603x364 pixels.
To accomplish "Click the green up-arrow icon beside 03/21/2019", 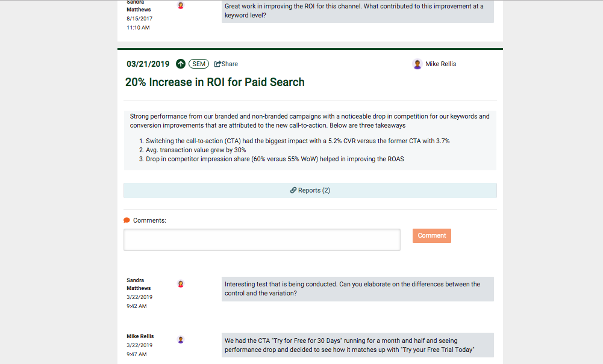I will [x=181, y=64].
